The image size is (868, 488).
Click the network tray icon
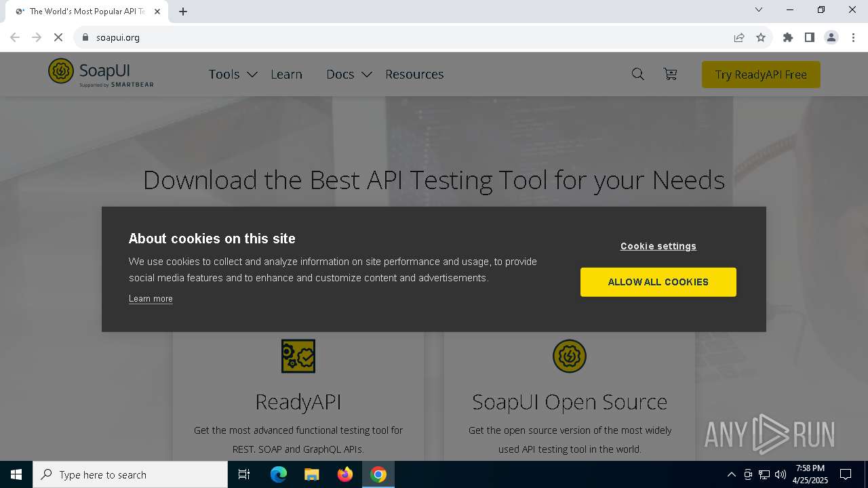[x=764, y=474]
